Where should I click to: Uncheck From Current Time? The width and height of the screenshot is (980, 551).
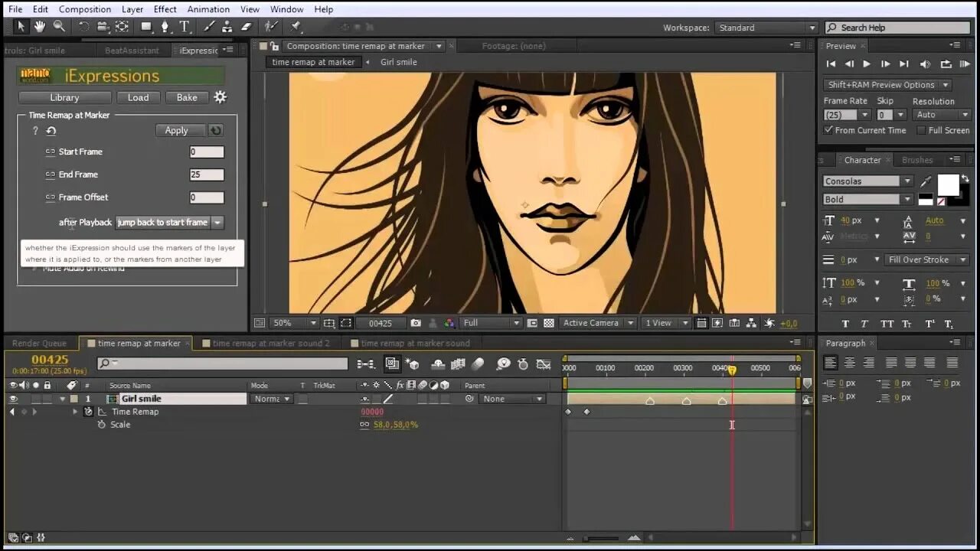coord(828,130)
